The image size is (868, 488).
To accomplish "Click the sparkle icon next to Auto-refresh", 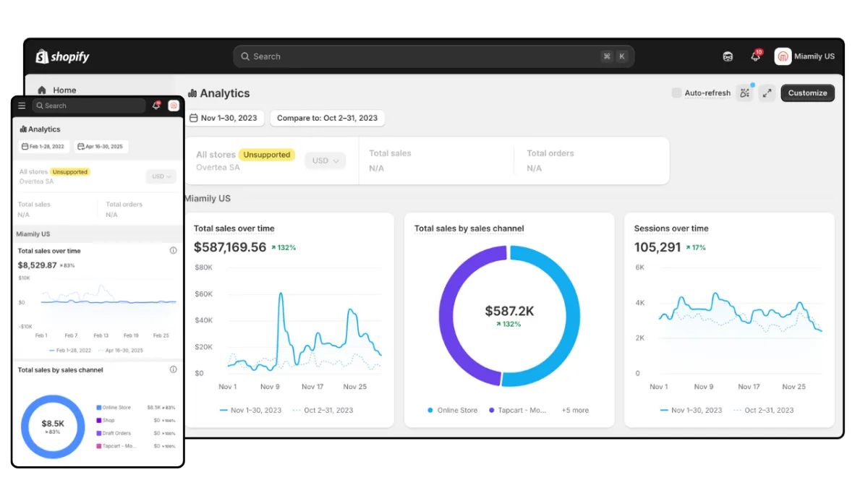I will point(745,93).
